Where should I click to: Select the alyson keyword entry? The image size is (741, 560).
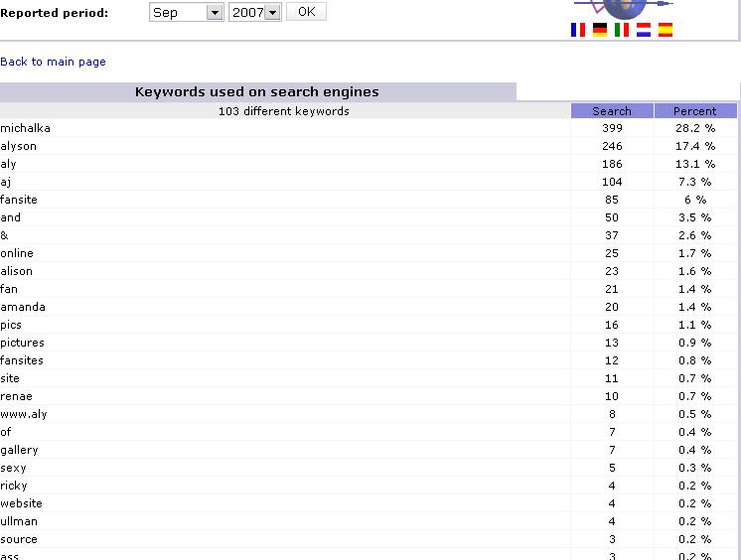(19, 146)
